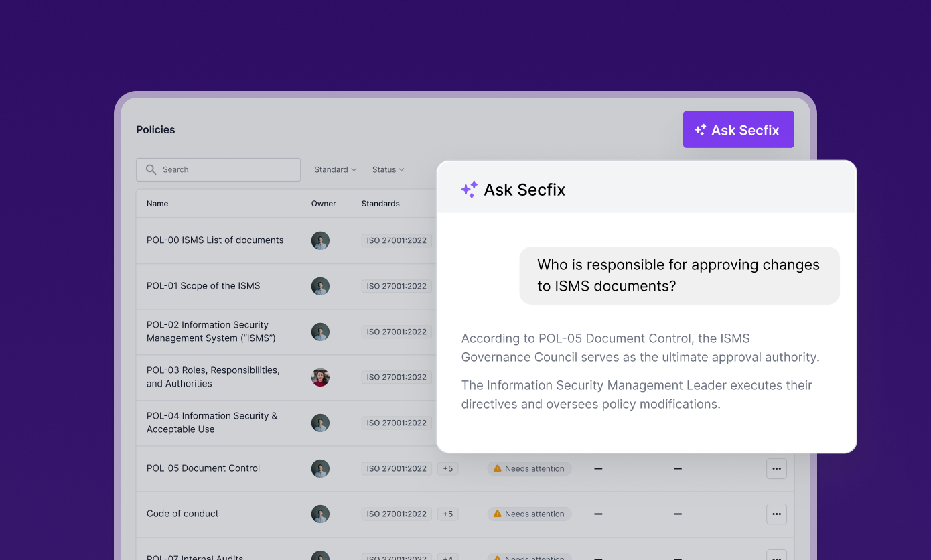
Task: Click the answer paragraph starting "According to POL-05"
Action: tap(640, 348)
